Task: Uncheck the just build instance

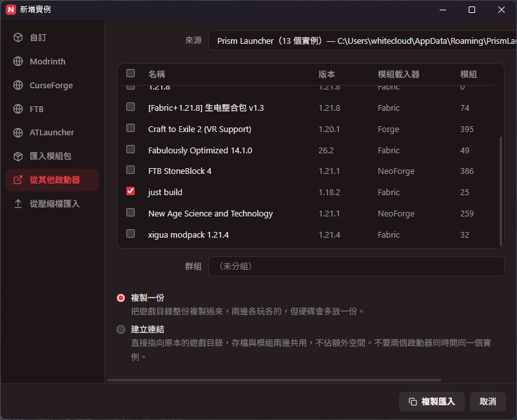Action: pyautogui.click(x=131, y=191)
